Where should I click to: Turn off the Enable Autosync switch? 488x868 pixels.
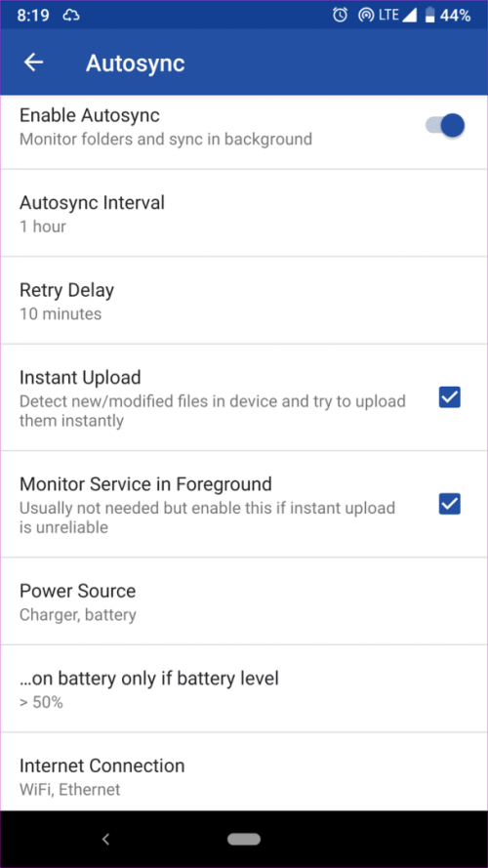(x=445, y=126)
